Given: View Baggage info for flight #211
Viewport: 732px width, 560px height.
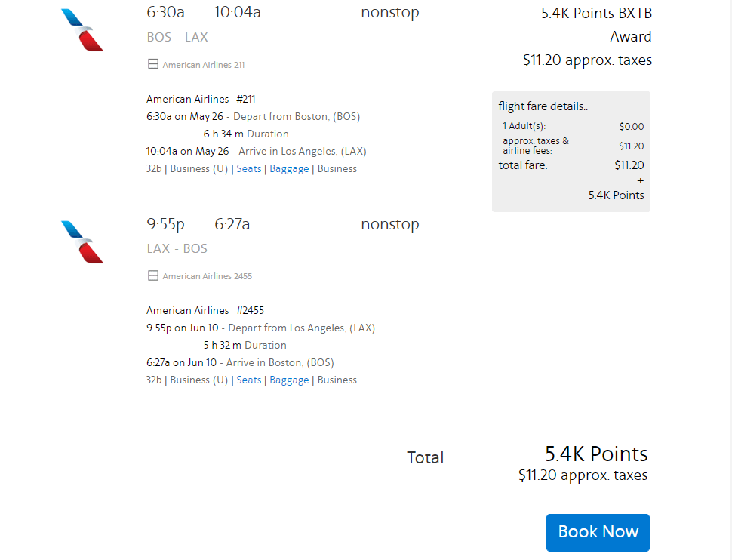Looking at the screenshot, I should click(289, 169).
